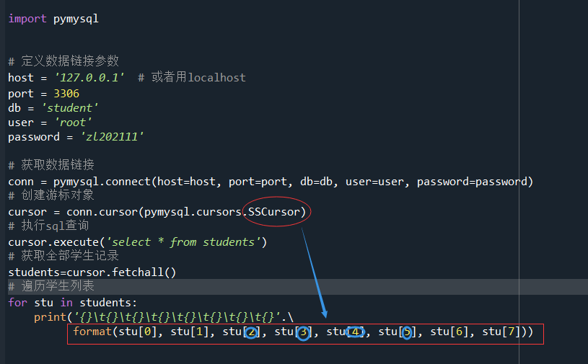Click 'stu[6]' in the format arguments
The height and width of the screenshot is (364, 588).
coord(449,332)
